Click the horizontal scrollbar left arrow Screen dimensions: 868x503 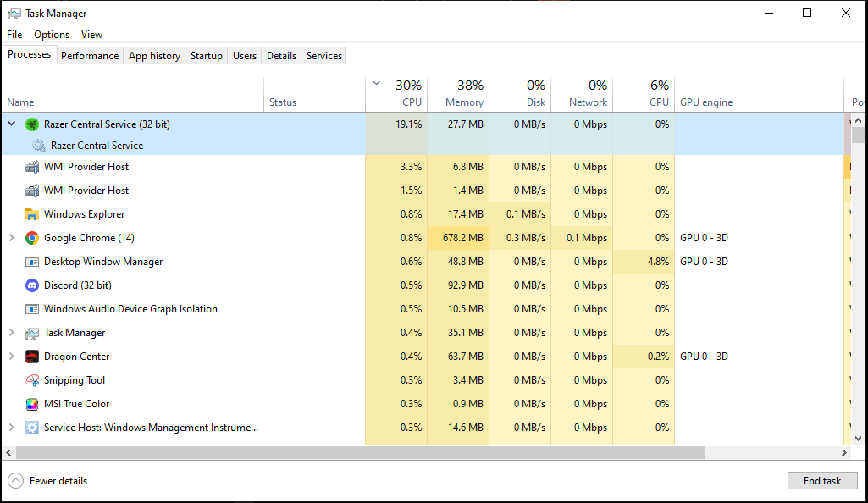pyautogui.click(x=8, y=453)
